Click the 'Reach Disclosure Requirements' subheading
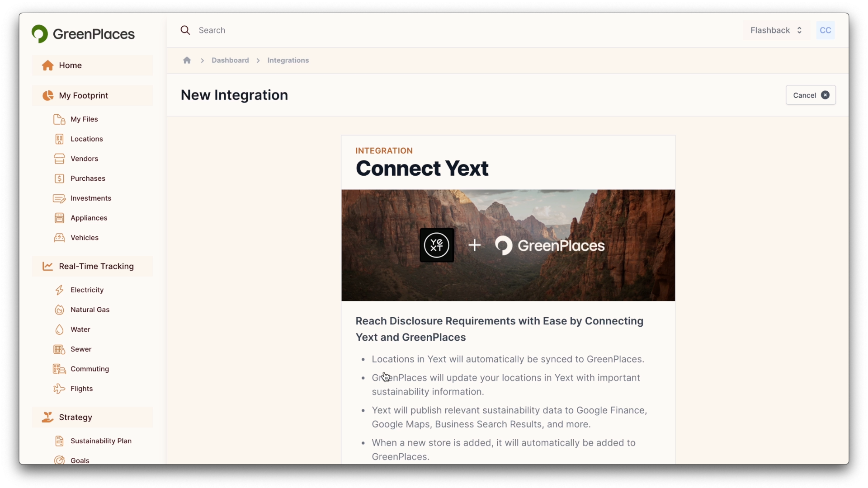The width and height of the screenshot is (868, 488). (499, 329)
